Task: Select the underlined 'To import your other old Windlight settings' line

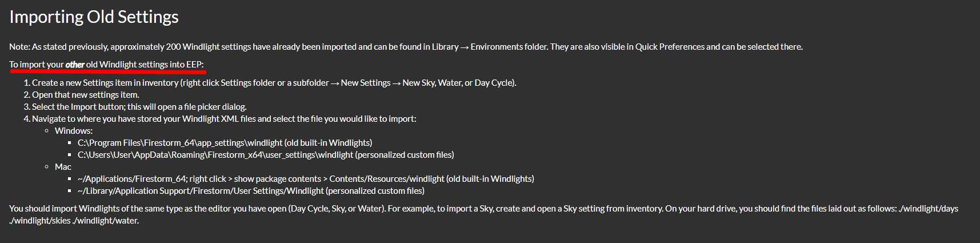Action: coord(106,65)
